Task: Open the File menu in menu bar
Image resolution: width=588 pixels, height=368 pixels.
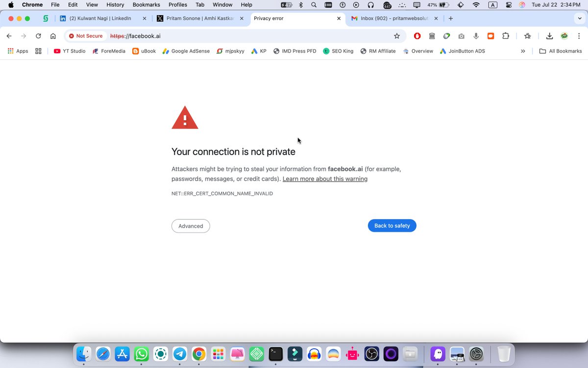Action: click(x=55, y=4)
